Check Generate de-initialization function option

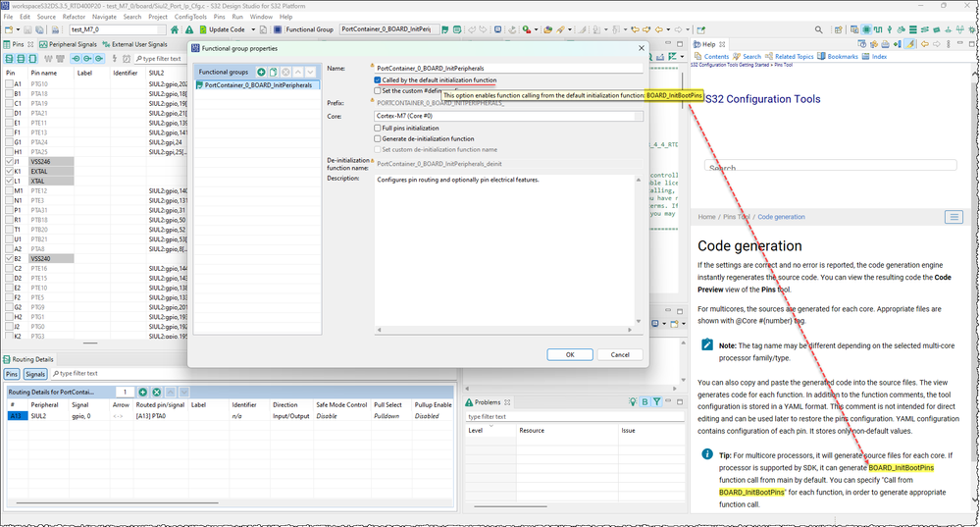click(x=379, y=138)
